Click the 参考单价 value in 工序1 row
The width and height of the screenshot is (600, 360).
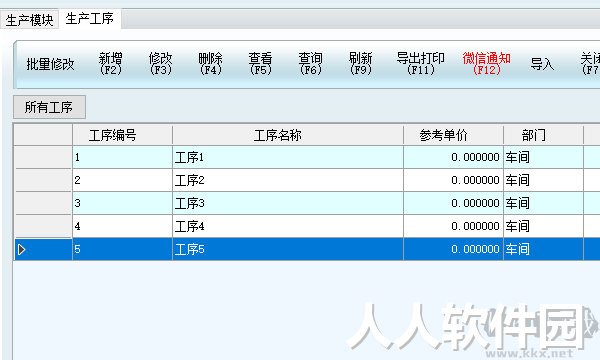tap(453, 157)
